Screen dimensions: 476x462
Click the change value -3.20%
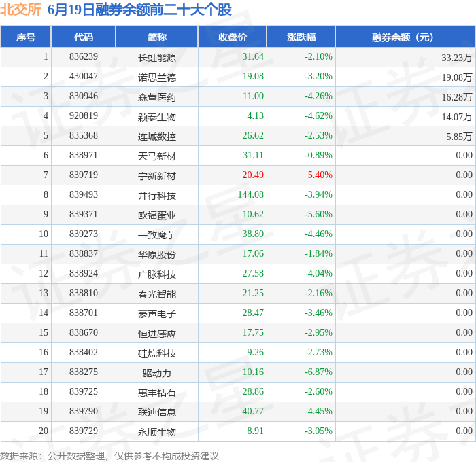(x=318, y=77)
